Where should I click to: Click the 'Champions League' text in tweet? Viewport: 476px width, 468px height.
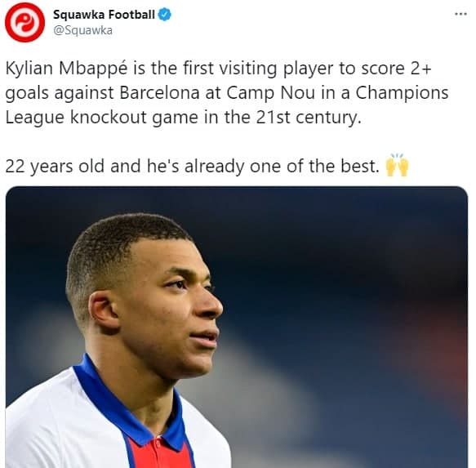(x=402, y=92)
